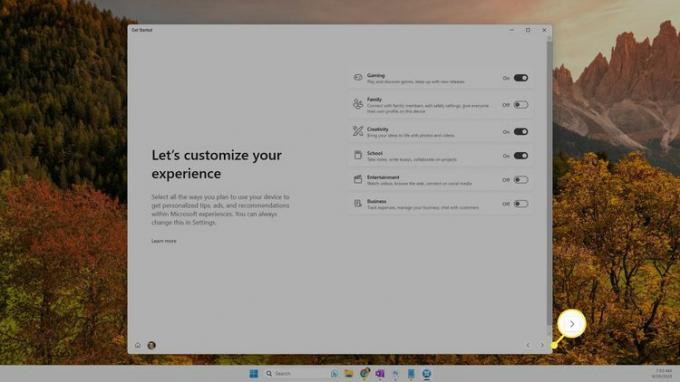This screenshot has width=680, height=382.
Task: Open the Windows Start menu
Action: point(254,373)
